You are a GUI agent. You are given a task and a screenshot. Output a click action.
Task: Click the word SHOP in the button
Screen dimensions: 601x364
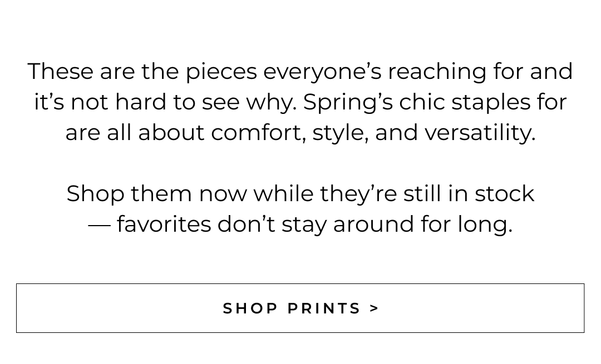coord(250,308)
